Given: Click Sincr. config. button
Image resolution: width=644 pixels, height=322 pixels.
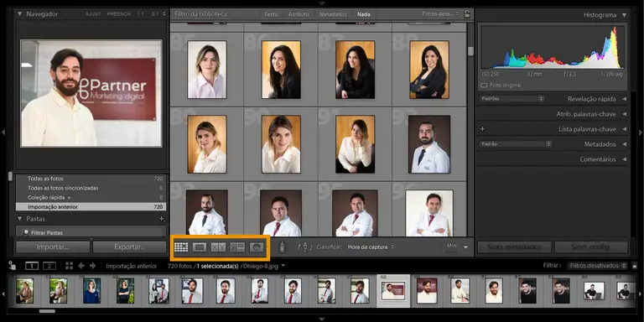Looking at the screenshot, I should click(591, 247).
